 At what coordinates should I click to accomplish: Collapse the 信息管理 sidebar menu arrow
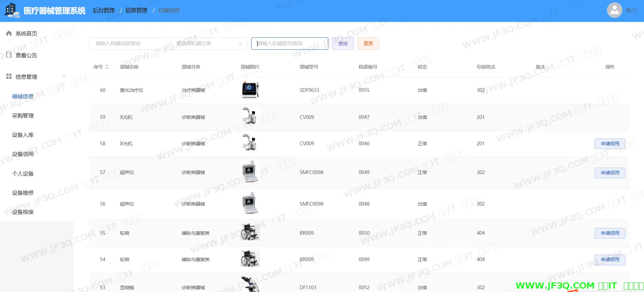[63, 76]
